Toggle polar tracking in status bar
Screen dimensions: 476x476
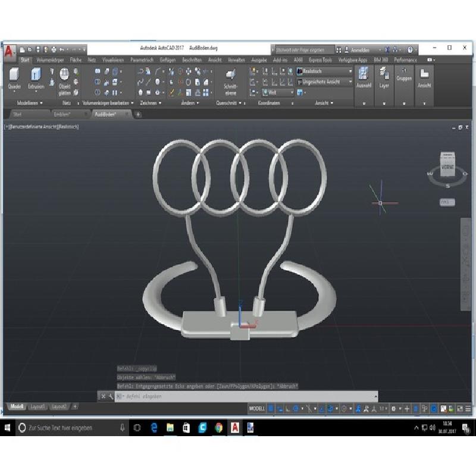295,409
